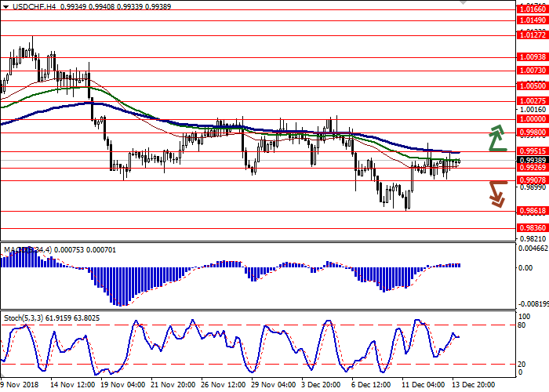Screen dimensions: 549x392
Task: Click the 0.98618 price level label
Action: point(533,211)
